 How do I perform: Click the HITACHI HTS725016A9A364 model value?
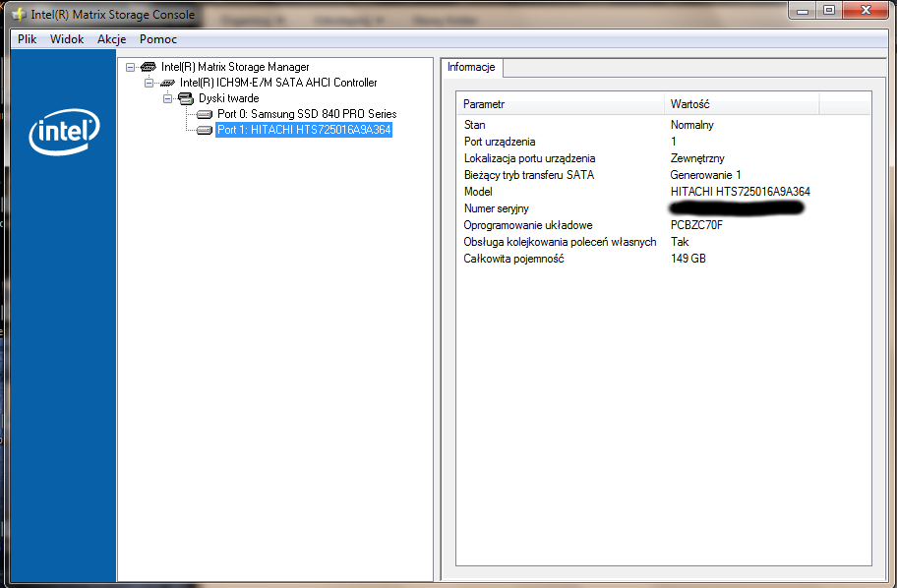click(x=741, y=192)
